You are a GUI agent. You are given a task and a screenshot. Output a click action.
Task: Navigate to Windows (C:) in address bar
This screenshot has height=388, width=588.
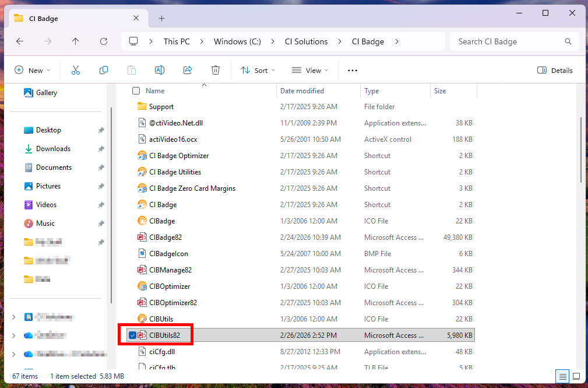pos(237,41)
